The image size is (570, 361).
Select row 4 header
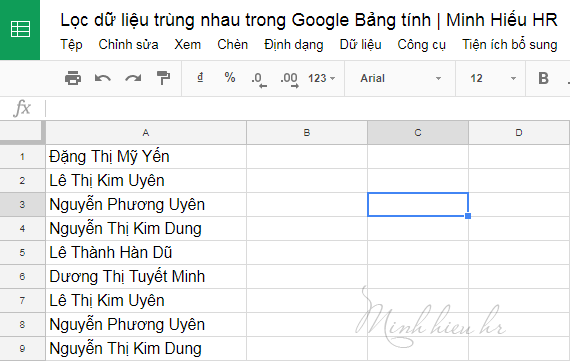(x=22, y=229)
